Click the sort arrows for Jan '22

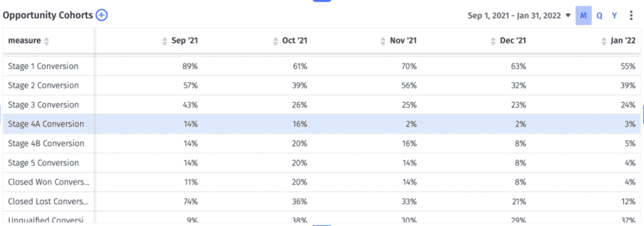[604, 41]
